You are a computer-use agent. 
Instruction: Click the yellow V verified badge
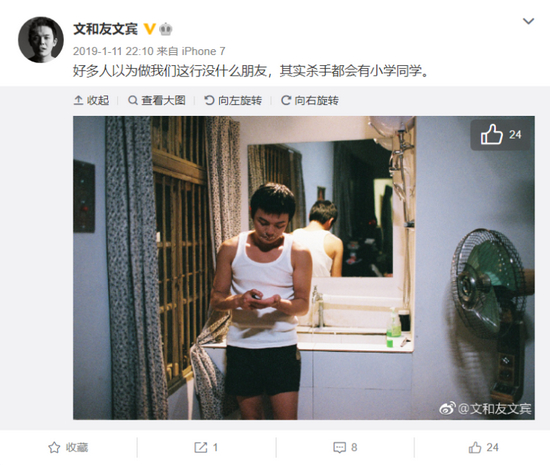tap(150, 29)
